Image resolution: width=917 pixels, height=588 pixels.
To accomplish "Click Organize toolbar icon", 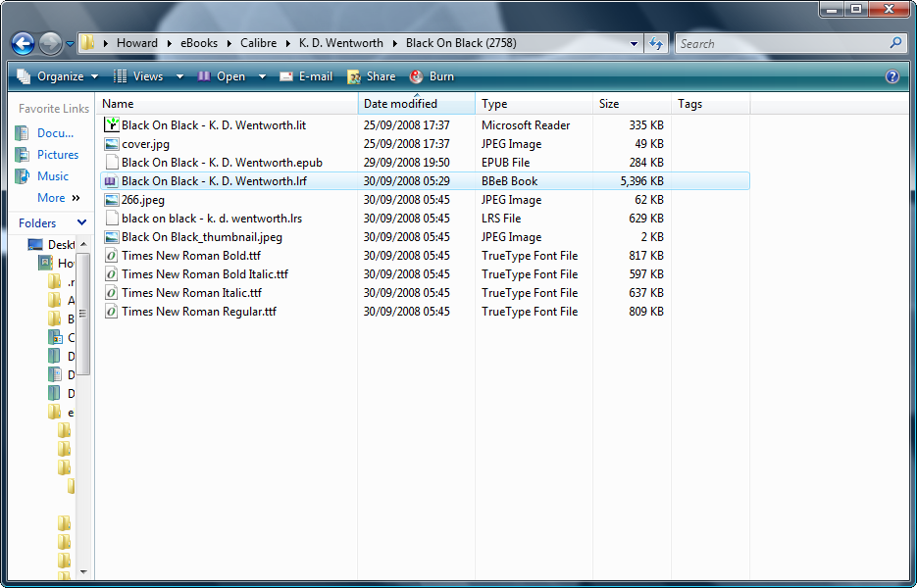I will coord(24,76).
